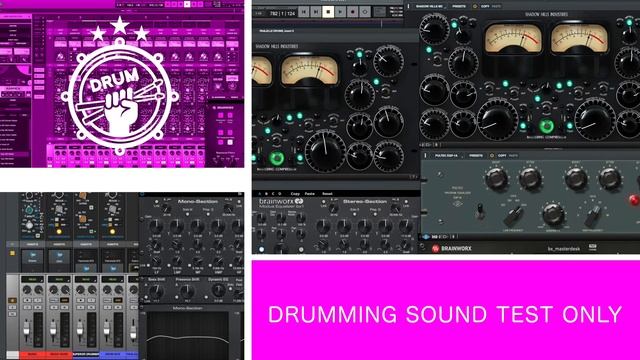The width and height of the screenshot is (640, 360).
Task: Click the right compressor's right VU meter
Action: [580, 39]
